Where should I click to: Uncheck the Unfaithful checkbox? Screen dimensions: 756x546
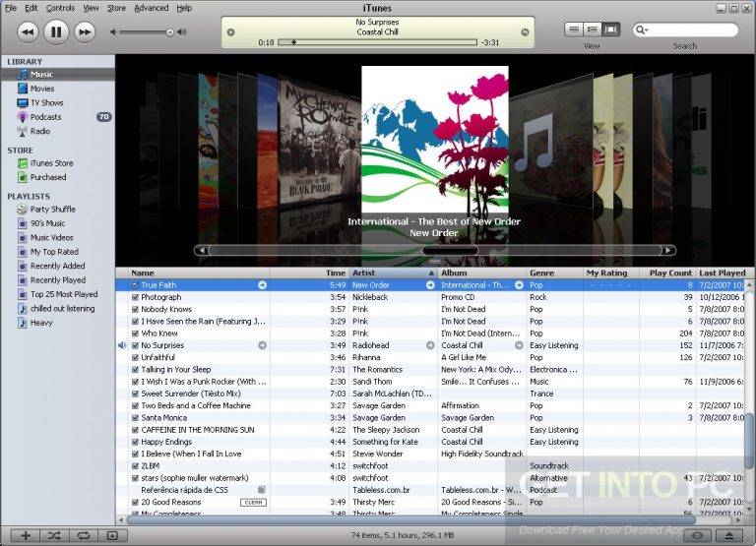[x=136, y=357]
